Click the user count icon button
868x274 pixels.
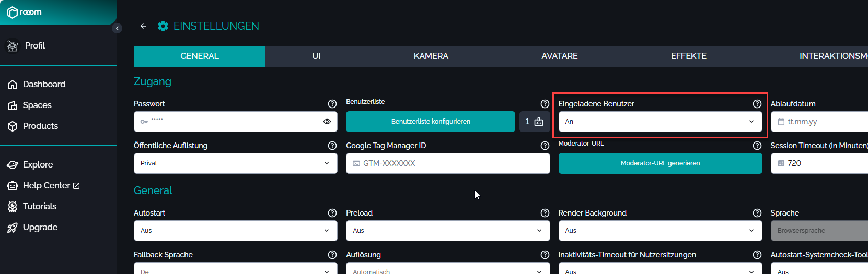535,122
